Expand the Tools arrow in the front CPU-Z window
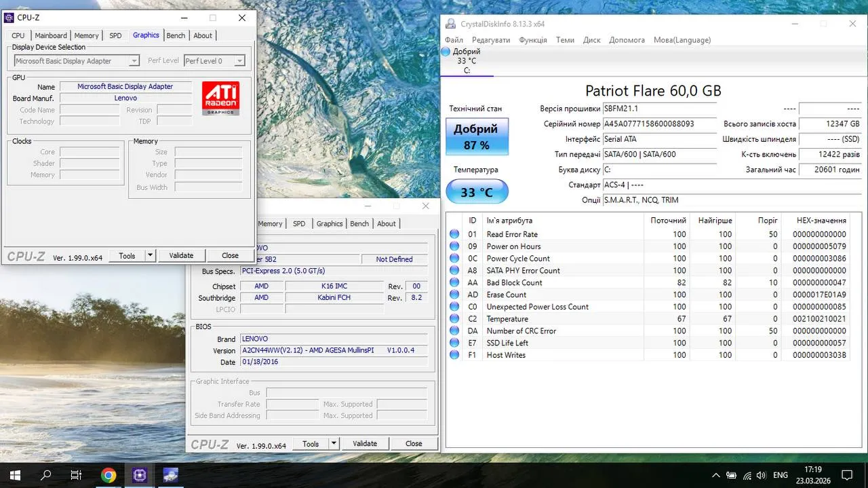The image size is (868, 488). (x=150, y=256)
